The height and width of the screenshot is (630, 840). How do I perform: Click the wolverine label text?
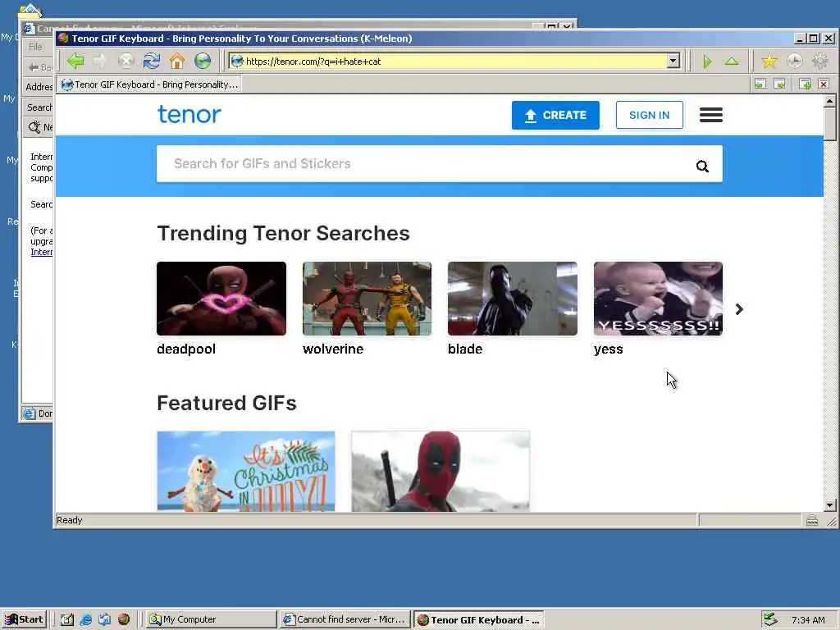coord(333,349)
